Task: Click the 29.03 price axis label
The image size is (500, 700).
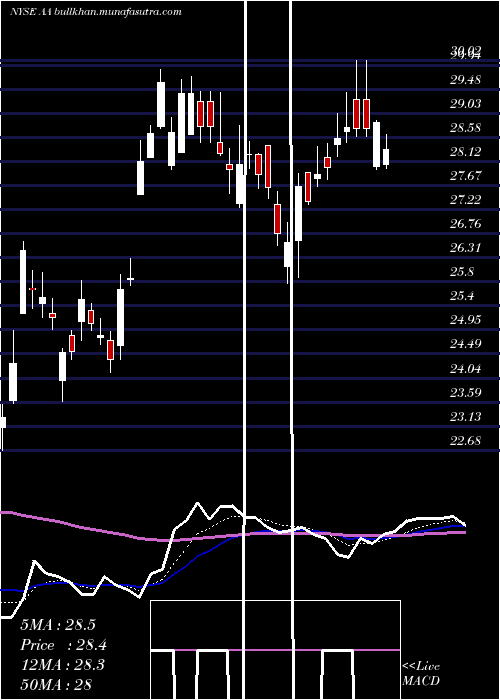Action: tap(465, 104)
